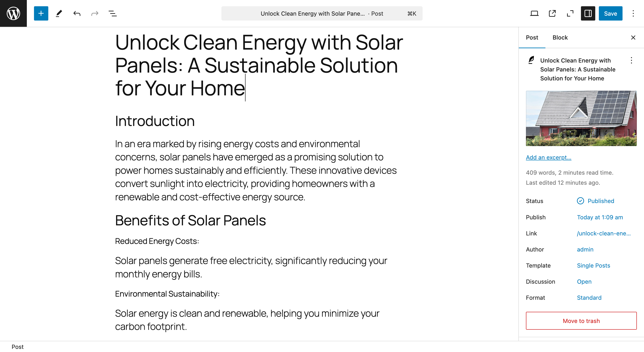This screenshot has width=644, height=352.
Task: Open post actions menu in sidebar
Action: (x=631, y=60)
